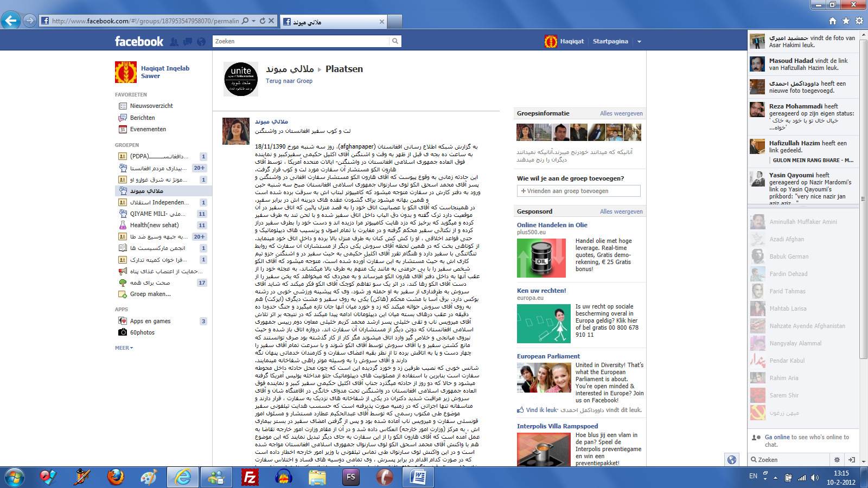This screenshot has width=868, height=488.
Task: Click Alles weergeven beside Groepsinformatie
Action: (x=621, y=113)
